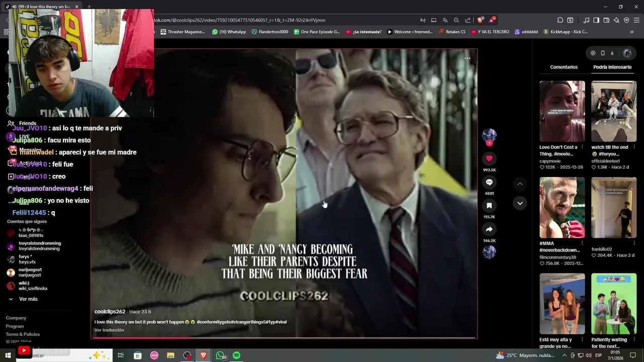
Task: Open bian_08981s followed account
Action: [25, 233]
